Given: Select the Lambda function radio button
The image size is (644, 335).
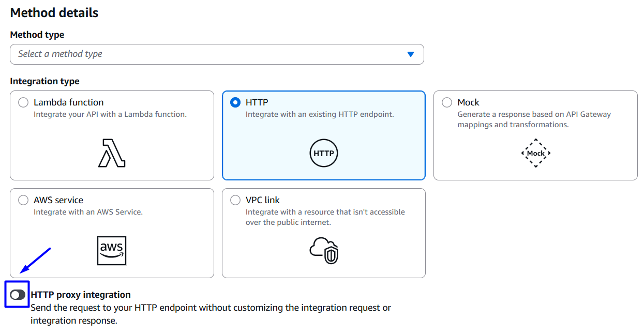Looking at the screenshot, I should coord(23,102).
